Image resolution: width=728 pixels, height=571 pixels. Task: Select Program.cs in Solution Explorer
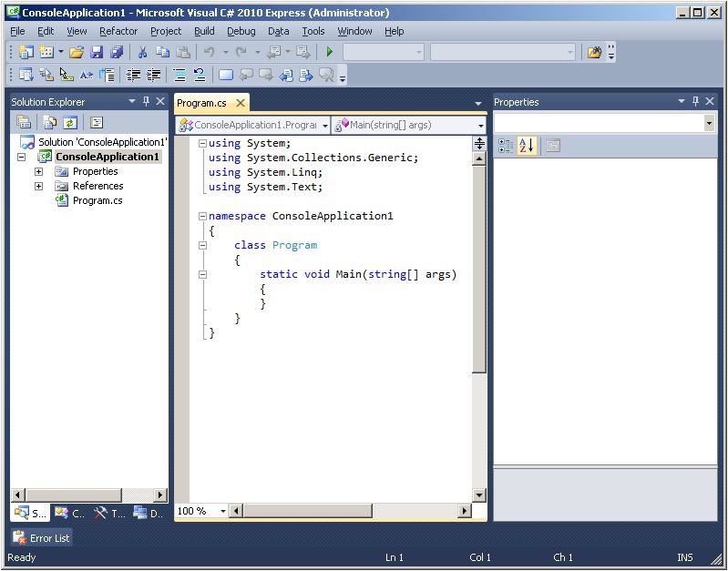point(97,200)
